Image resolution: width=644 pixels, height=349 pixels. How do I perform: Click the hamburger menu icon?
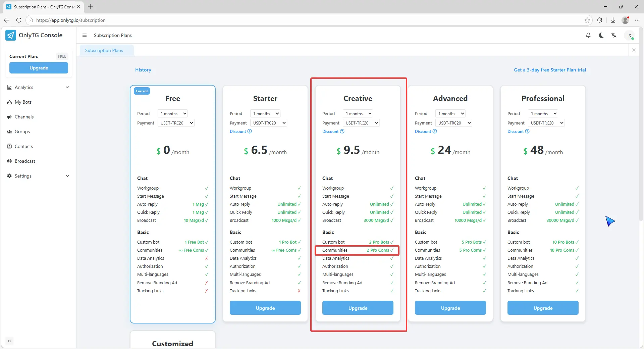point(85,35)
